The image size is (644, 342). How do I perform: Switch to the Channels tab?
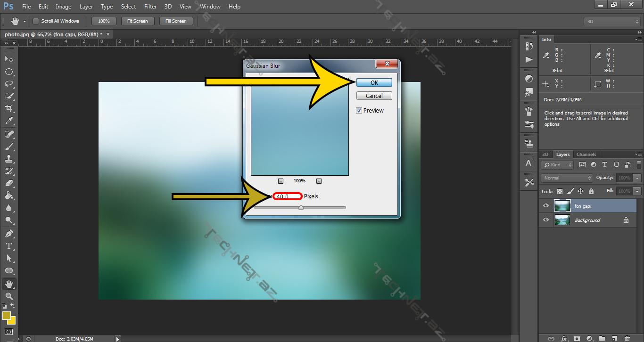[x=586, y=155]
